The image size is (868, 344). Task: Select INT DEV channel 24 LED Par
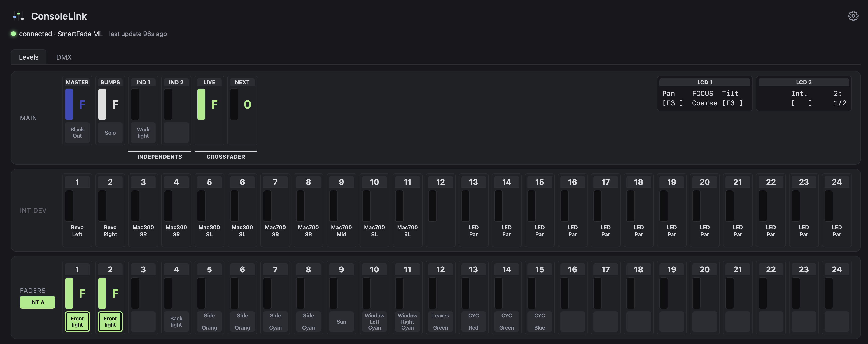(x=837, y=210)
